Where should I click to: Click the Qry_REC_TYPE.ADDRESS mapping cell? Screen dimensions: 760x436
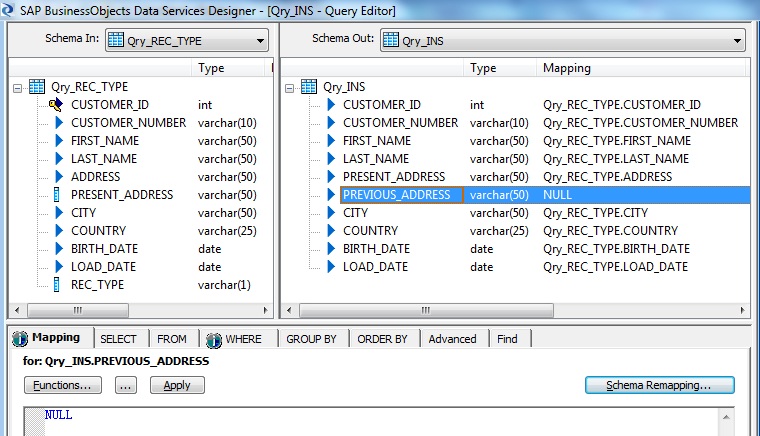pyautogui.click(x=607, y=176)
